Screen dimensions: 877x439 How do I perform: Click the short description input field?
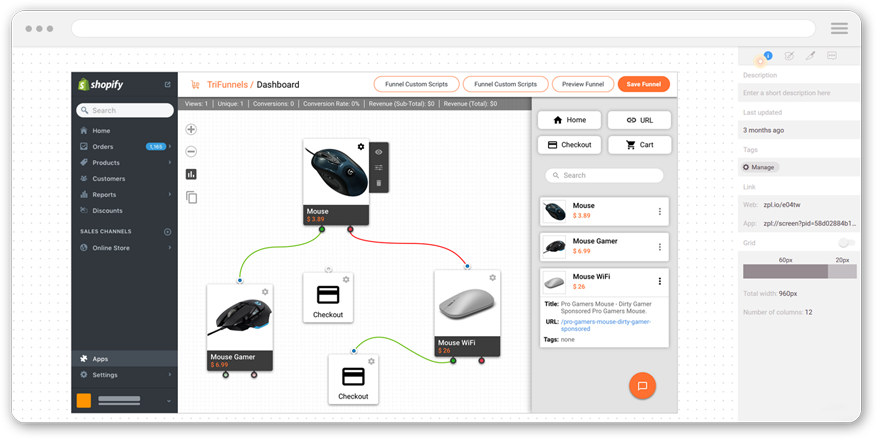click(x=799, y=93)
